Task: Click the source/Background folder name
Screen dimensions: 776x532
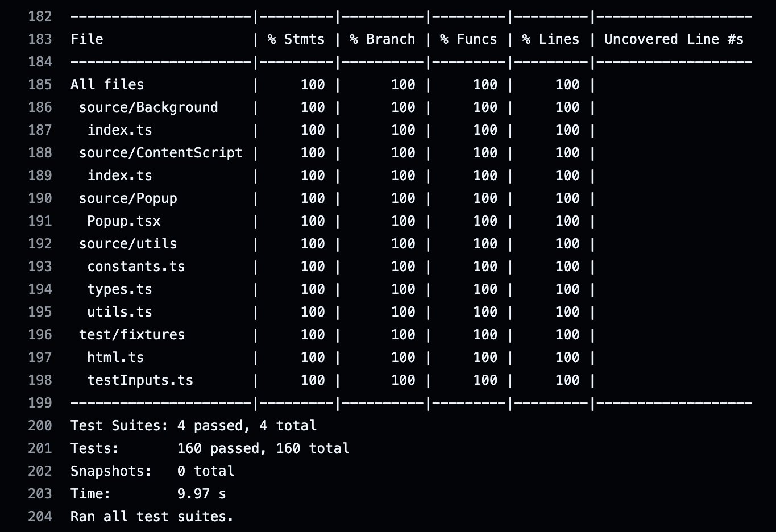Action: [x=149, y=107]
